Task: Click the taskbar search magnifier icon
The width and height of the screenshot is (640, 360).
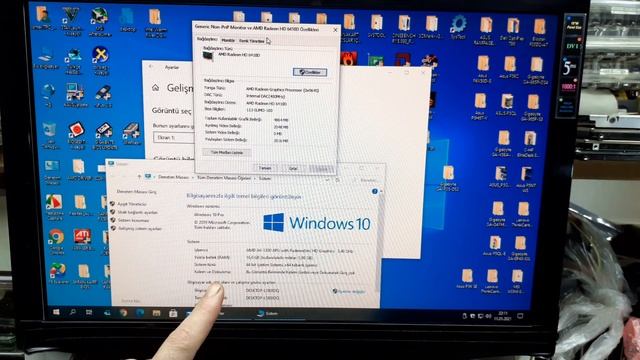Action: coord(73,312)
